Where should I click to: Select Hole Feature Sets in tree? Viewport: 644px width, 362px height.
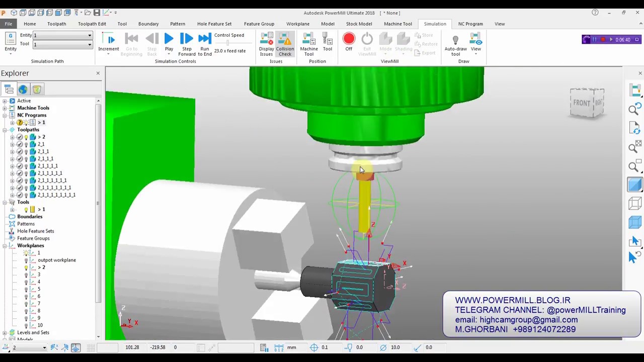pyautogui.click(x=36, y=231)
